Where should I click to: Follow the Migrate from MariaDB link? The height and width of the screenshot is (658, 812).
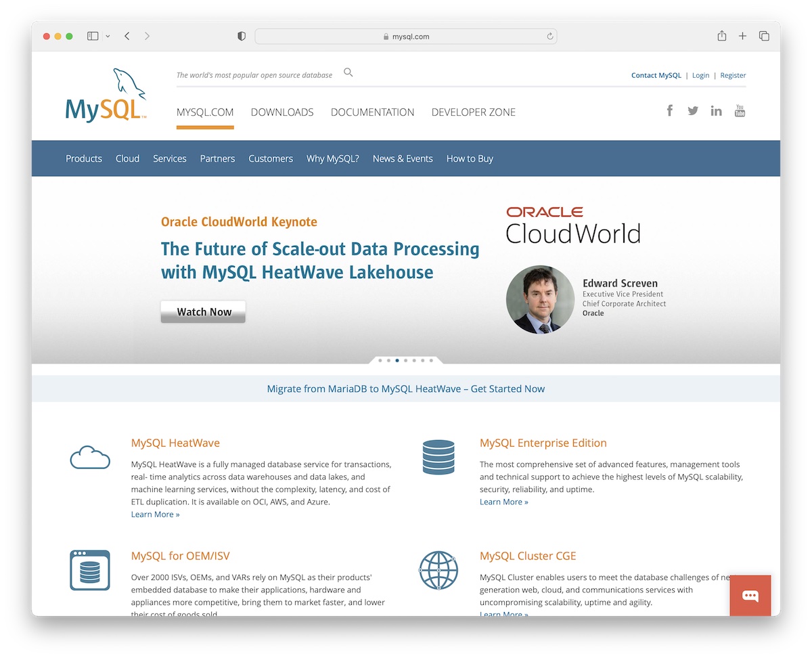click(405, 389)
